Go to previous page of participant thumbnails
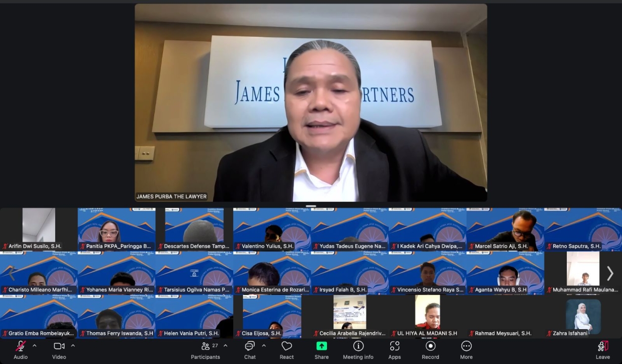 [x=12, y=274]
